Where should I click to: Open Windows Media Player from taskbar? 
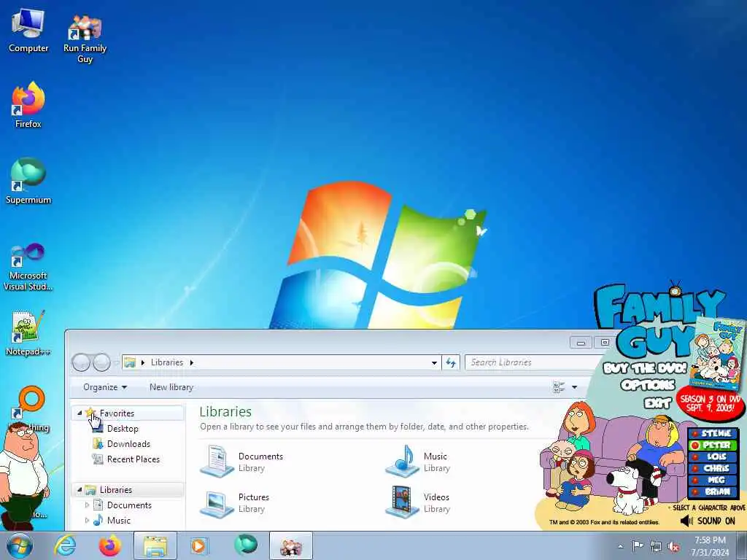199,546
